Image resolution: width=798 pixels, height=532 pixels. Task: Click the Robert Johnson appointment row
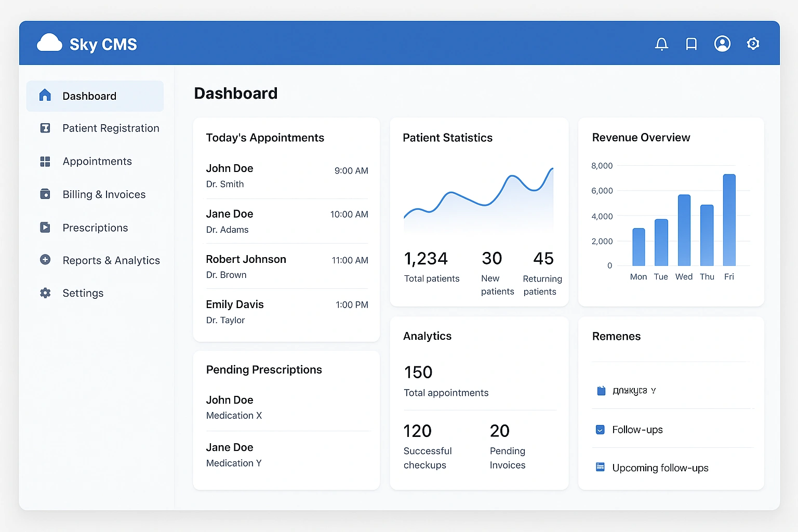286,267
